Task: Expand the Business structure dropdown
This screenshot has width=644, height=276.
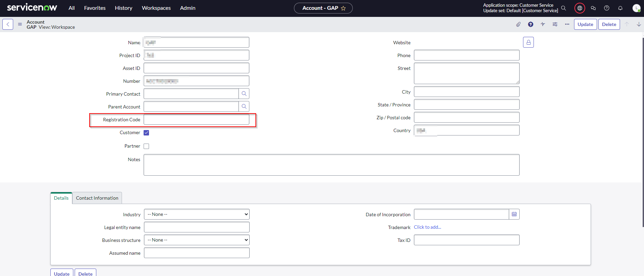Action: click(197, 240)
